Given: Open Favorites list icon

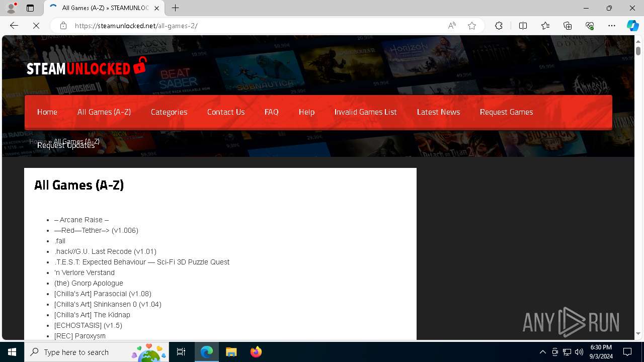Looking at the screenshot, I should (x=545, y=26).
